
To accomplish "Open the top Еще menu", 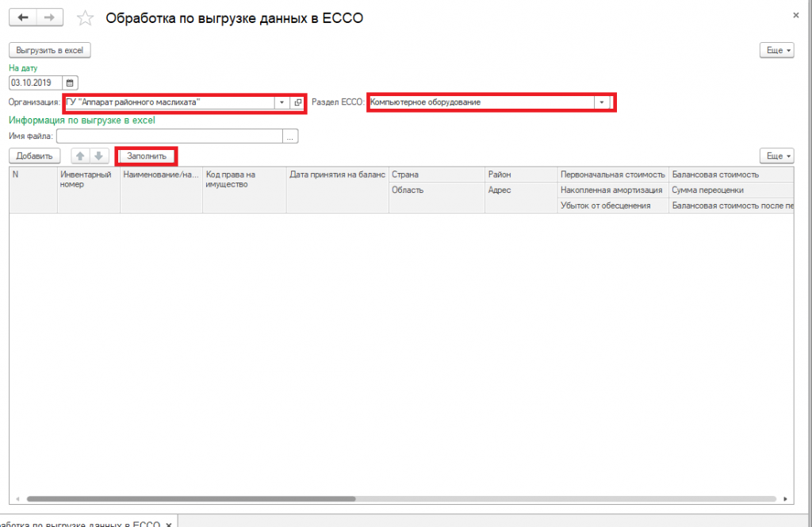I will [x=776, y=50].
